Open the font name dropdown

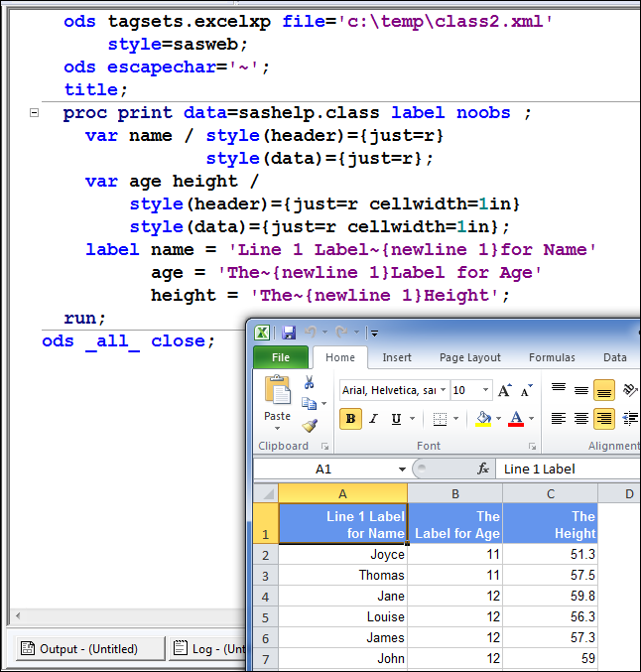(x=442, y=391)
